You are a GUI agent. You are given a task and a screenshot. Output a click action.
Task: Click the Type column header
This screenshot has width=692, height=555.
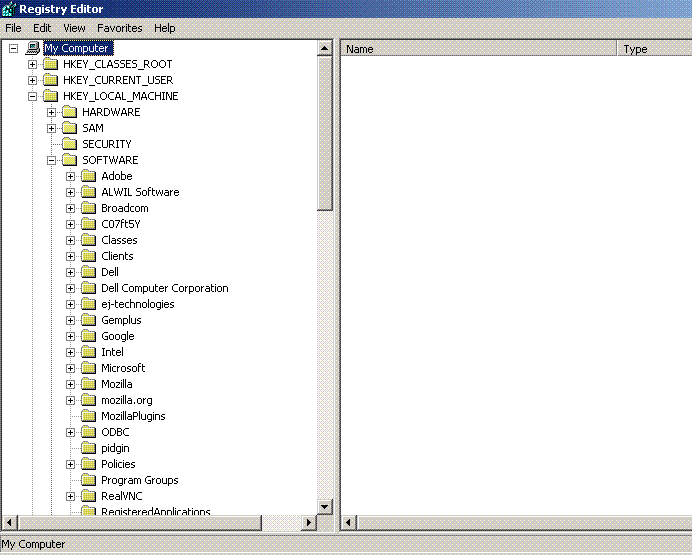click(654, 48)
